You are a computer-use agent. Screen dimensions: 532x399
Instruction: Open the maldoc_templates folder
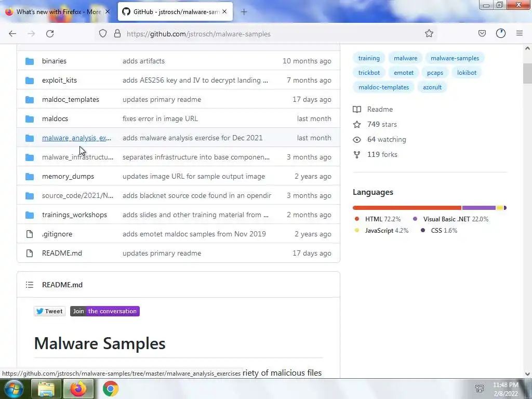[71, 99]
